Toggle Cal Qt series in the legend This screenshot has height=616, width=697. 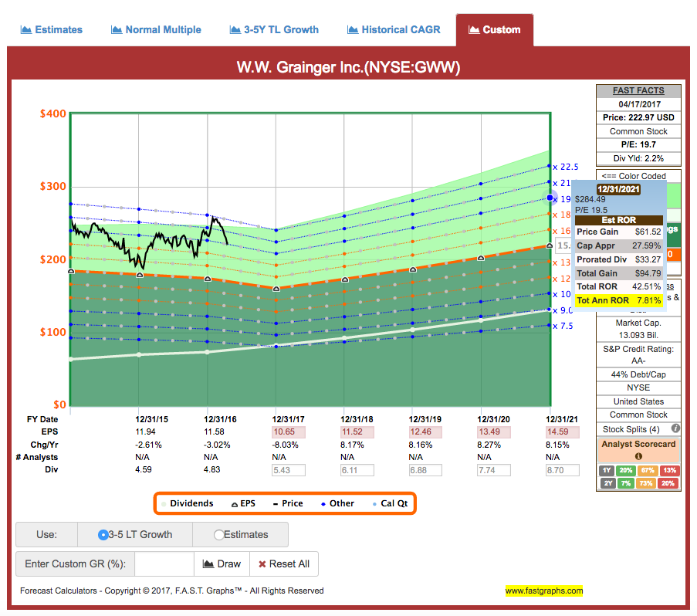point(390,503)
